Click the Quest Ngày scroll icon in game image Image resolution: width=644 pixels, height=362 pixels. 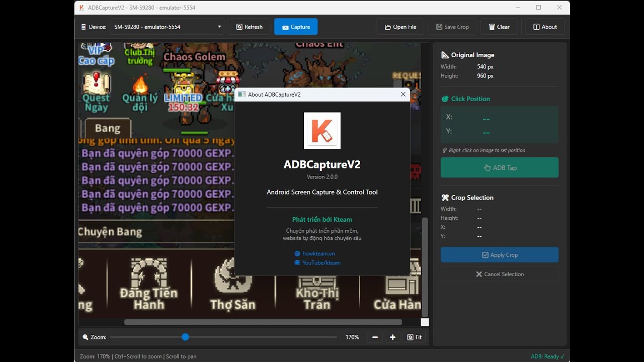(x=96, y=82)
